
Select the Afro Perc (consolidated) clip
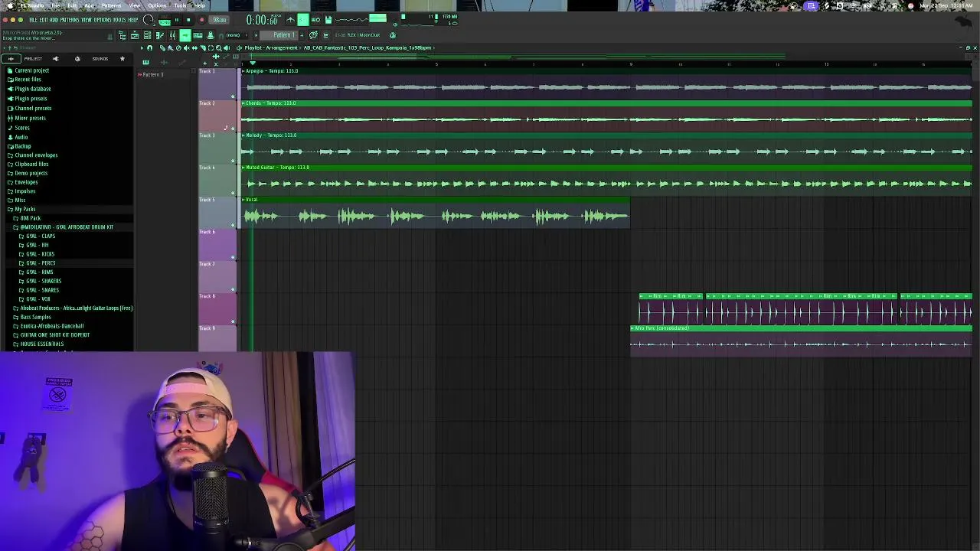(801, 341)
